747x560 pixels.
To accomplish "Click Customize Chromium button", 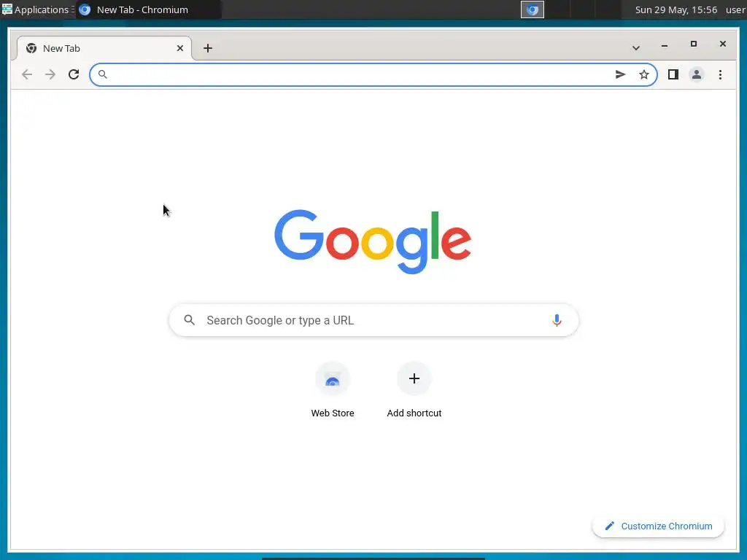I will tap(658, 526).
